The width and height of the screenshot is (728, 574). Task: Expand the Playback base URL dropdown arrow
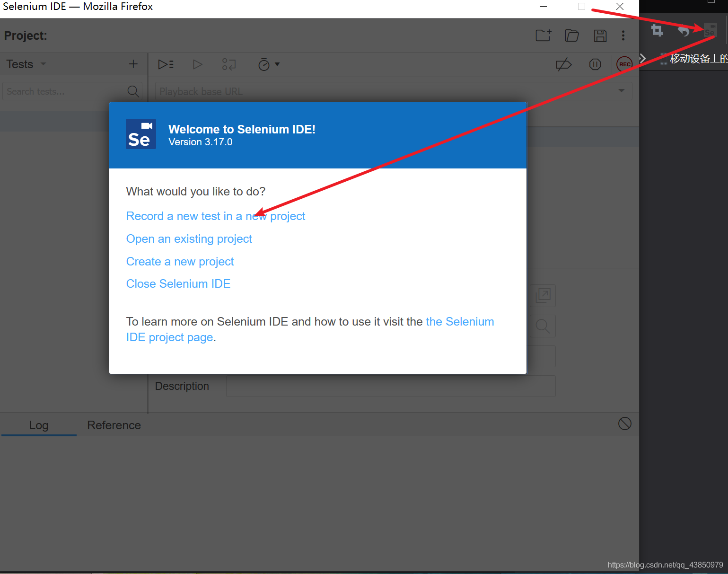point(622,91)
